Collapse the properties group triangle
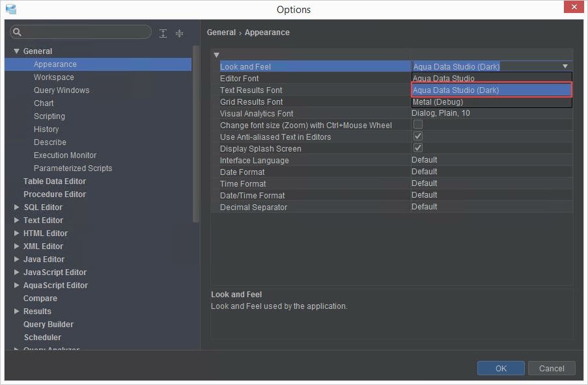 point(216,55)
